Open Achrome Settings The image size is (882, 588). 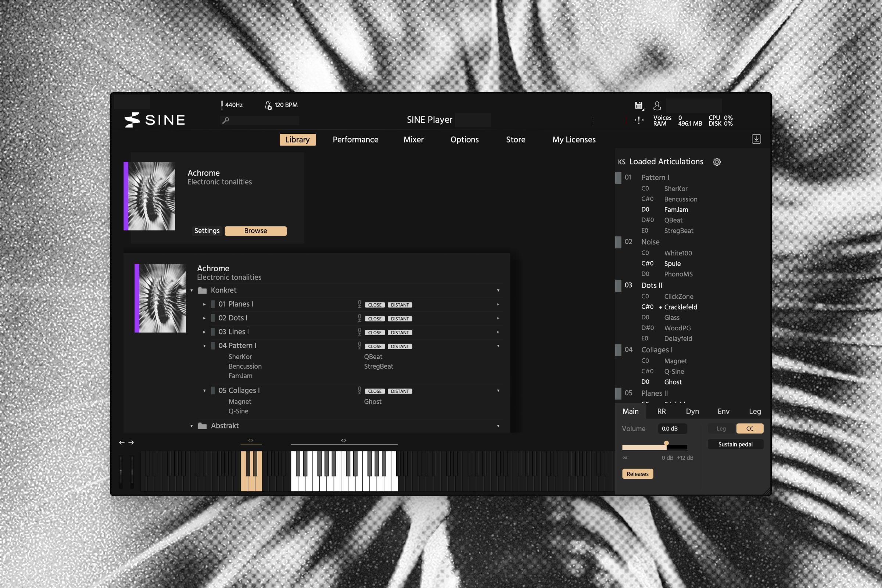tap(207, 231)
